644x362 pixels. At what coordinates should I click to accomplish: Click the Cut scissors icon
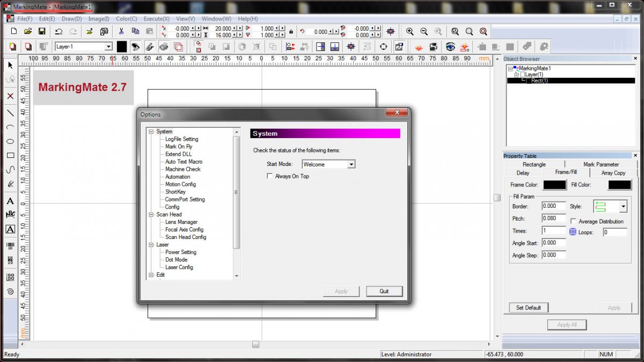tap(121, 32)
